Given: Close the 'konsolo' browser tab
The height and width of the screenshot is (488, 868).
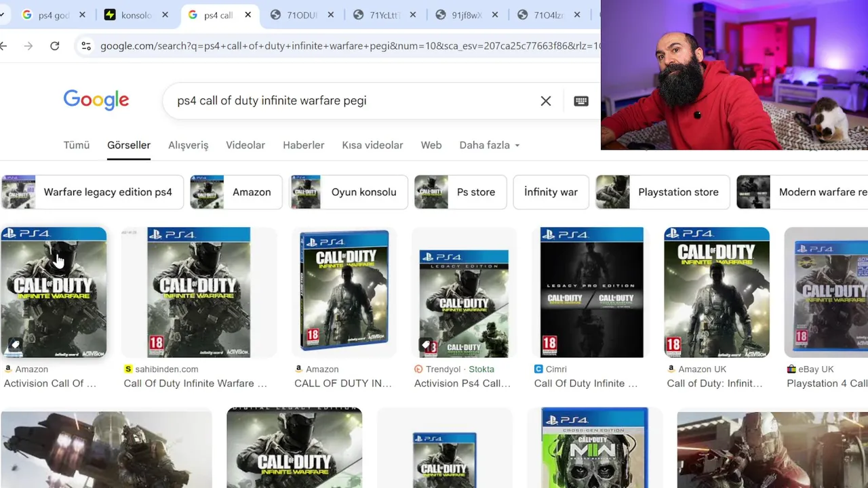Looking at the screenshot, I should pyautogui.click(x=165, y=15).
